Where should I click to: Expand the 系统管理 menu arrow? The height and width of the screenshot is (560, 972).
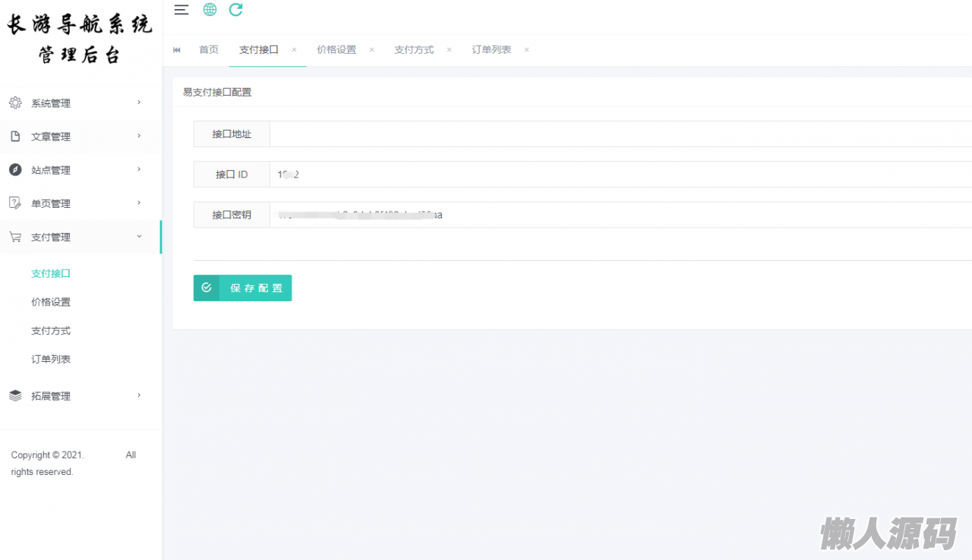coord(139,102)
